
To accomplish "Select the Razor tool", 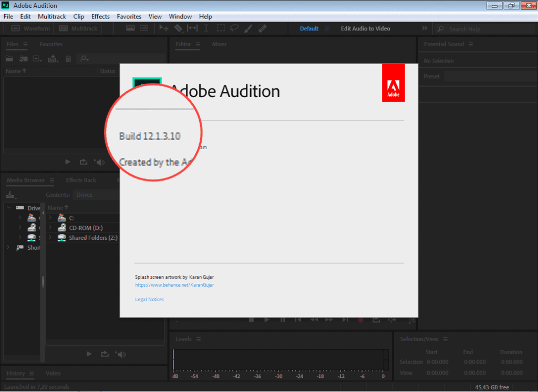I will (x=179, y=28).
